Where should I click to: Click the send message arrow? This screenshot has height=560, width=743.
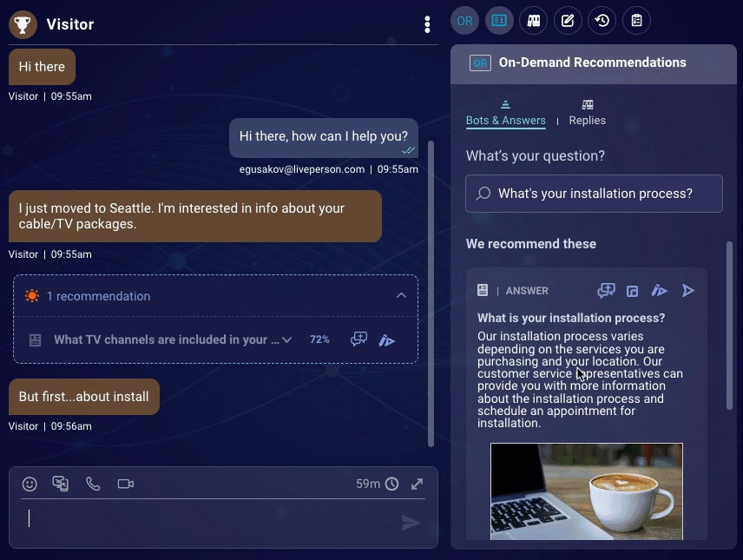click(x=411, y=523)
